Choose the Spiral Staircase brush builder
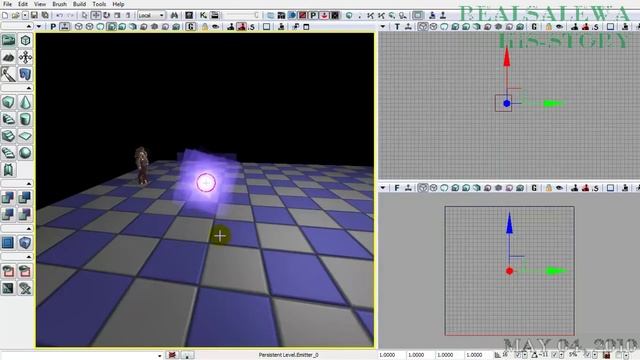Viewport: 640px width, 360px height. tap(8, 153)
